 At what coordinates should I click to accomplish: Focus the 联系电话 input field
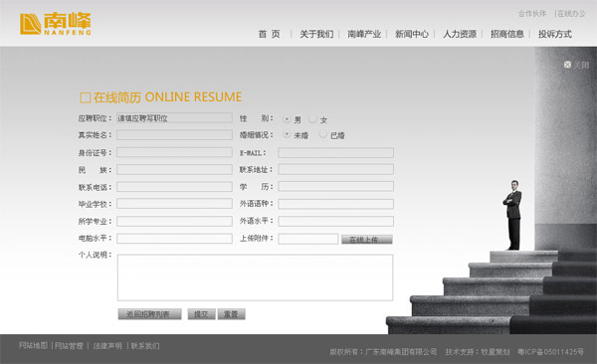coord(174,187)
